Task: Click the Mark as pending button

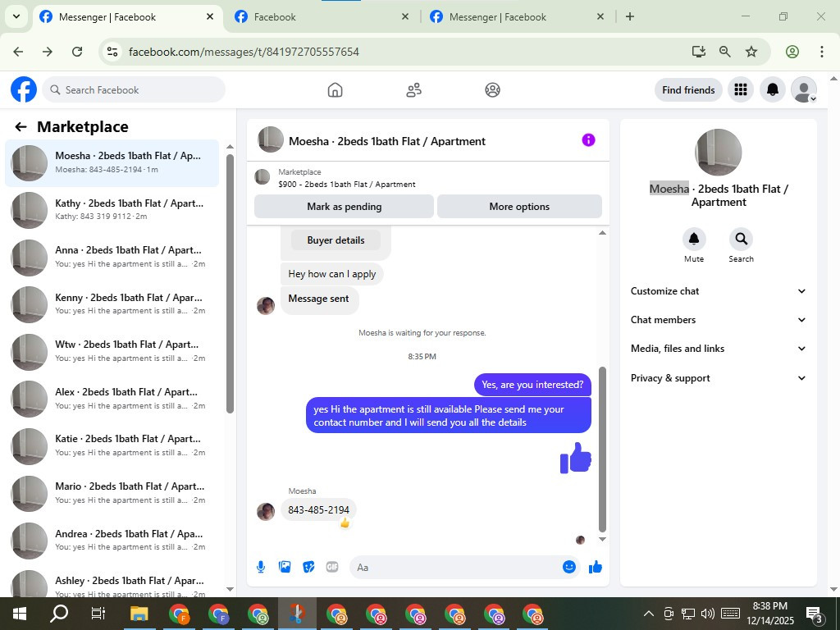Action: [x=344, y=206]
